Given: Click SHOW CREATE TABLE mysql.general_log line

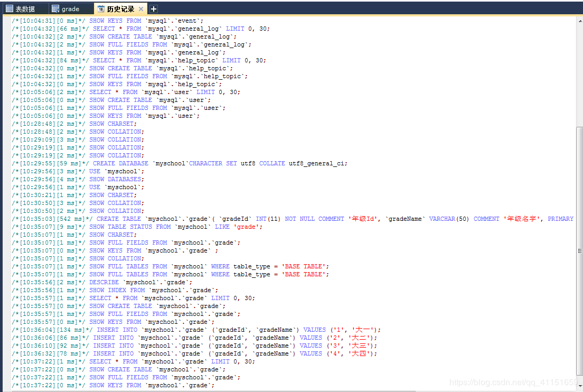Looking at the screenshot, I should (x=124, y=36).
